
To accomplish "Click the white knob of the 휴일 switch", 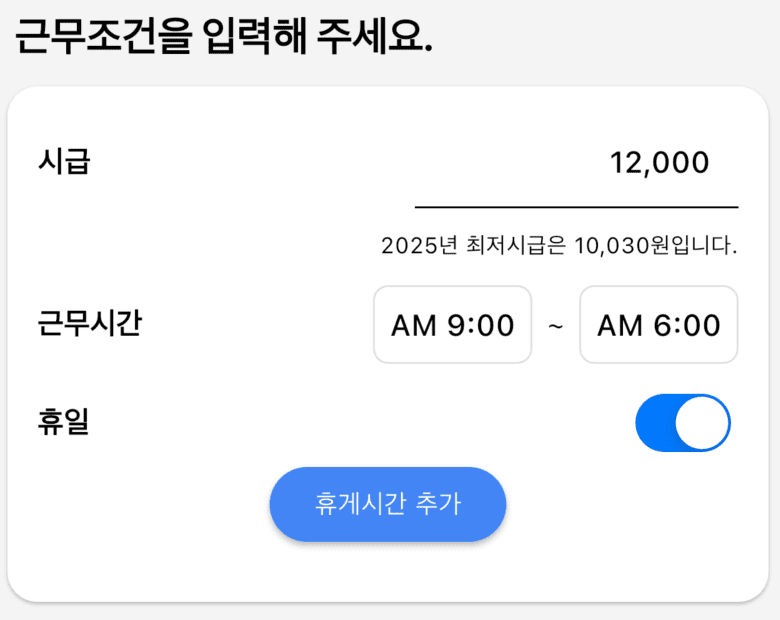I will click(x=703, y=423).
